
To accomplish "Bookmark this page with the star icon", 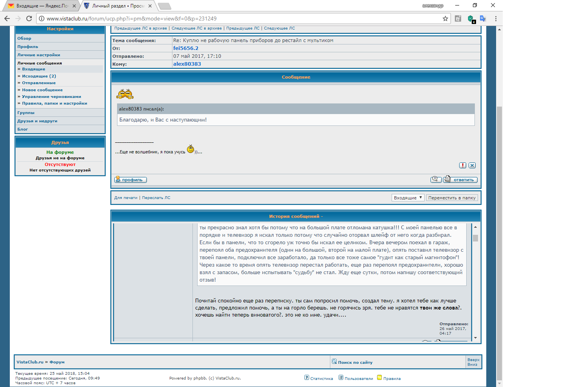I will 445,18.
